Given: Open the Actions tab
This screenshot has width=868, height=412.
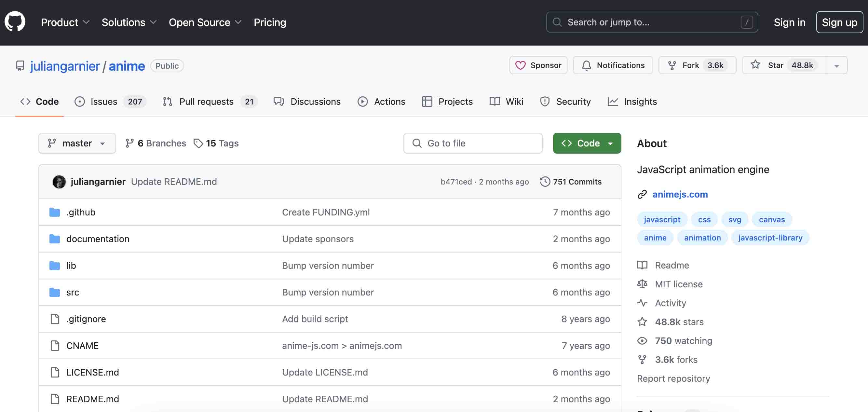Looking at the screenshot, I should pyautogui.click(x=381, y=102).
